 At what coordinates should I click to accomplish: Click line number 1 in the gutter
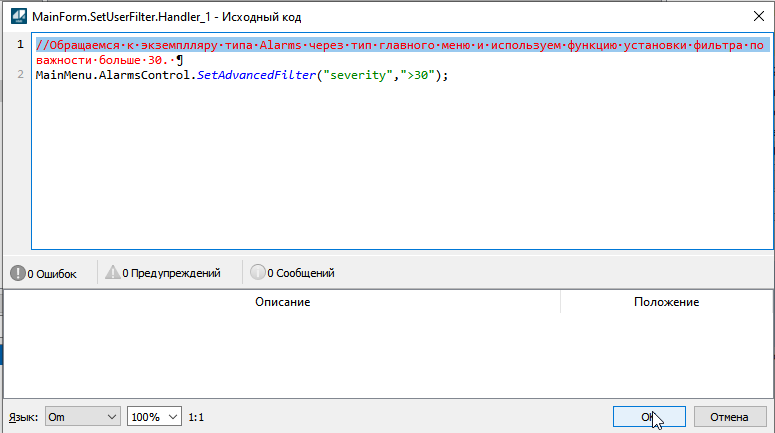coord(19,46)
